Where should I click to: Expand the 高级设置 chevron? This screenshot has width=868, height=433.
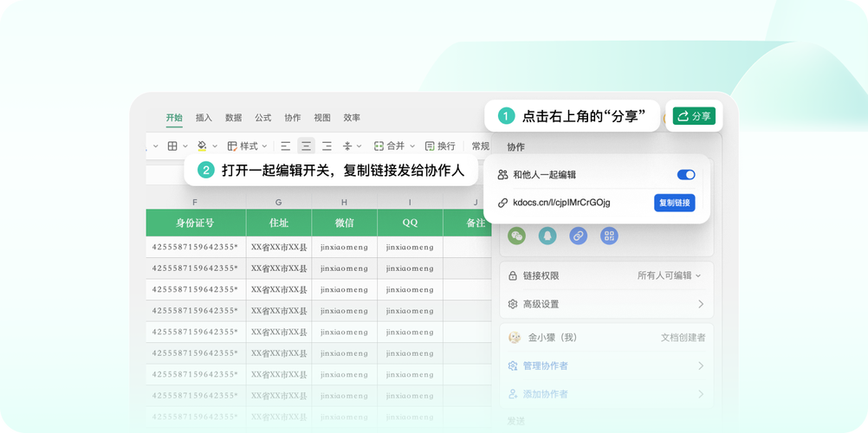pyautogui.click(x=701, y=304)
